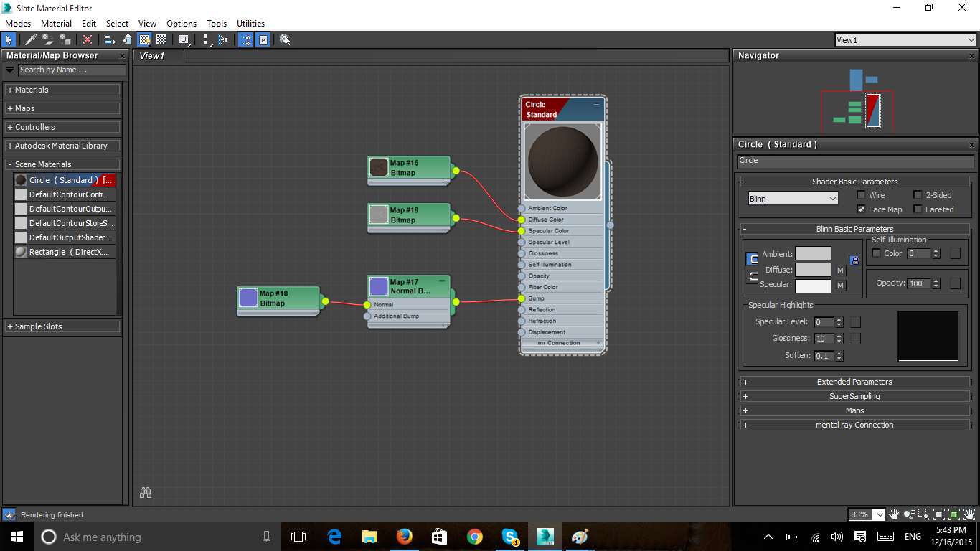Open the Material menu
980x551 pixels.
click(x=56, y=23)
